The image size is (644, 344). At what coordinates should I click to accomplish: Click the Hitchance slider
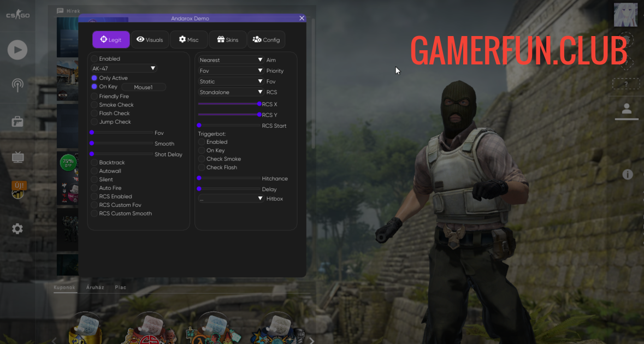click(x=229, y=178)
